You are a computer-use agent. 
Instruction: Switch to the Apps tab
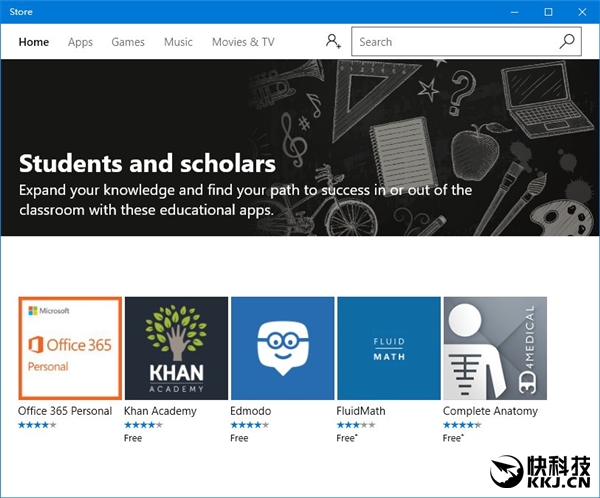tap(80, 42)
